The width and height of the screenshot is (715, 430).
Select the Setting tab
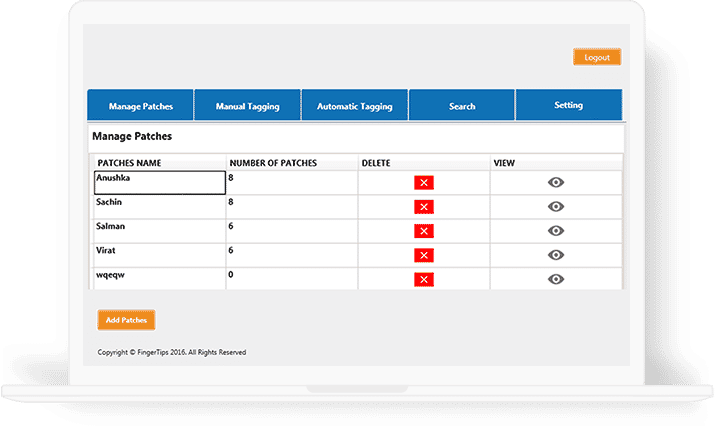coord(568,105)
